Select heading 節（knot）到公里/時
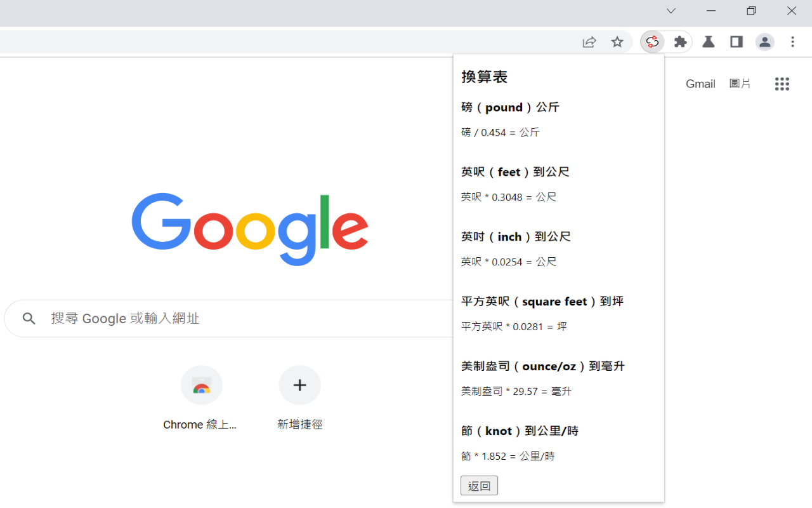The image size is (812, 508). tap(520, 431)
